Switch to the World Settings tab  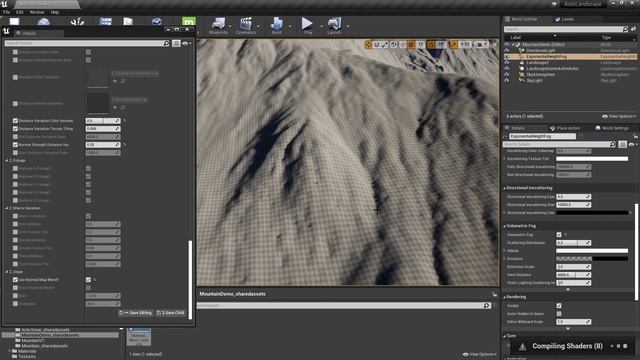click(x=612, y=128)
